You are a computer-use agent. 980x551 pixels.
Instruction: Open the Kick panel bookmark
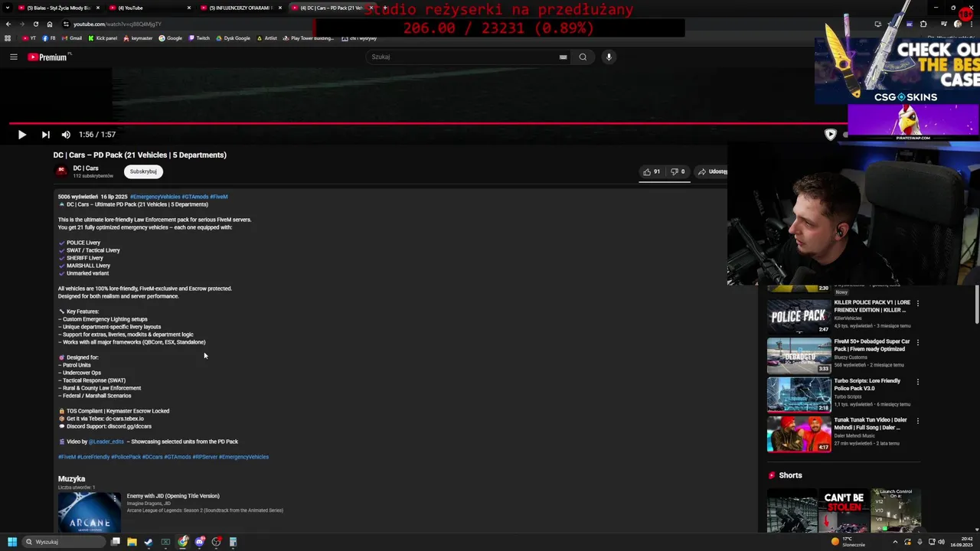103,38
